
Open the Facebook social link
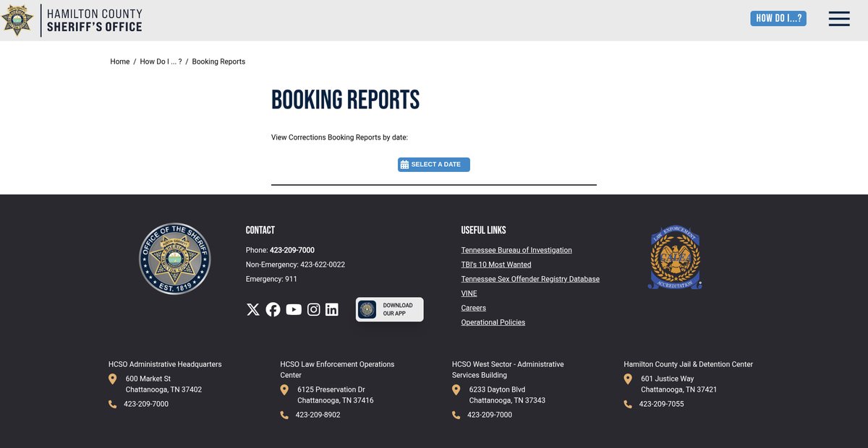273,309
